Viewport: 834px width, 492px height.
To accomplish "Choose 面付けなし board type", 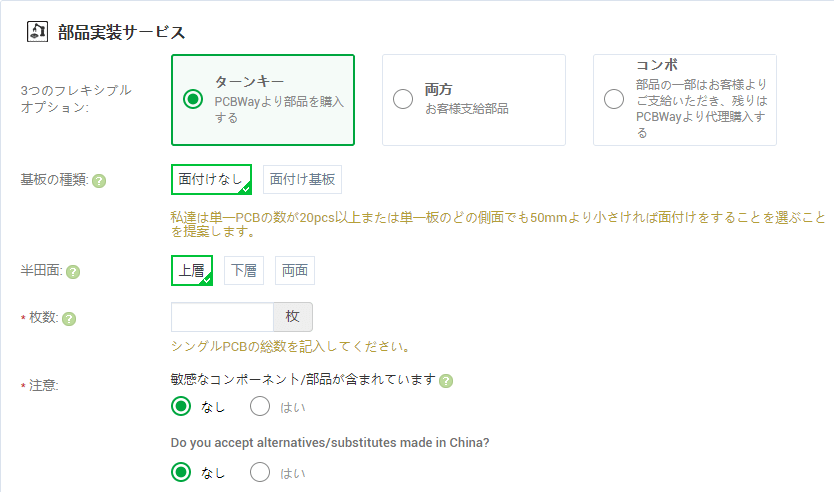I will click(x=211, y=180).
